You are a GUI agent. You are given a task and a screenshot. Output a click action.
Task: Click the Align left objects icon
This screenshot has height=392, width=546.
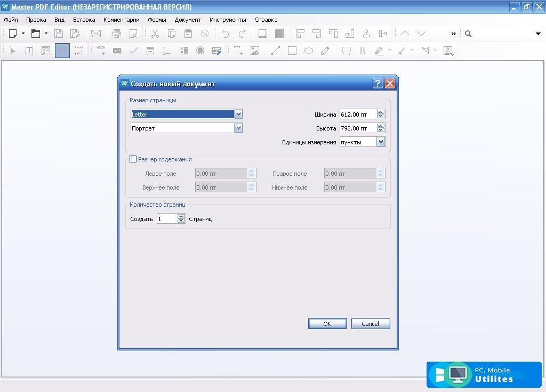(x=300, y=34)
